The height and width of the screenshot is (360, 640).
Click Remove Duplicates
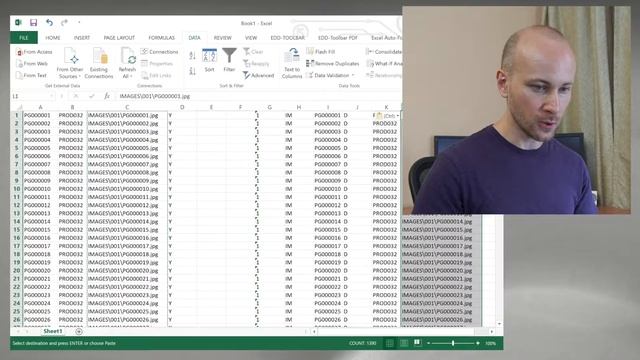coord(333,64)
